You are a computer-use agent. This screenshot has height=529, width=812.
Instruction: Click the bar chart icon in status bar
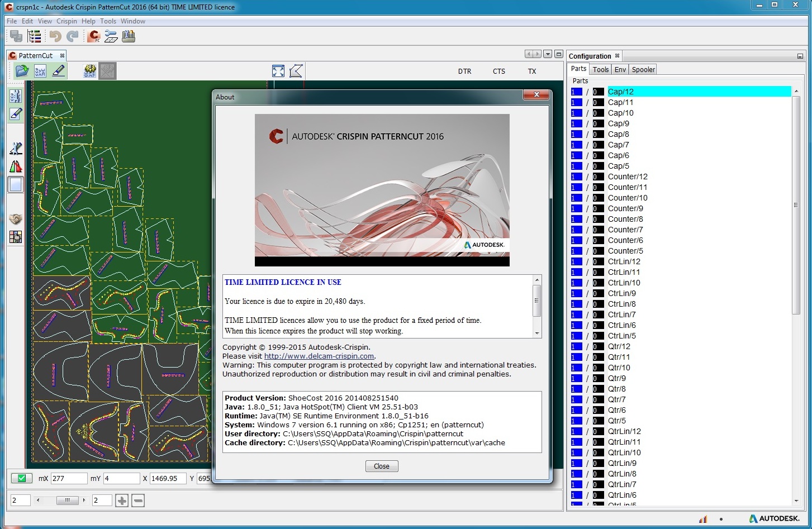(x=703, y=519)
